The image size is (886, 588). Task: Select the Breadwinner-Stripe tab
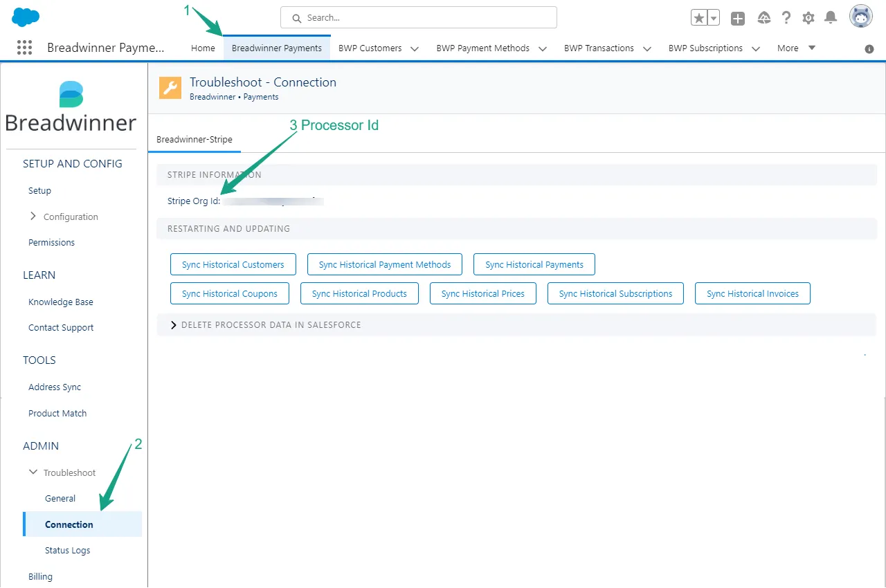(x=195, y=140)
